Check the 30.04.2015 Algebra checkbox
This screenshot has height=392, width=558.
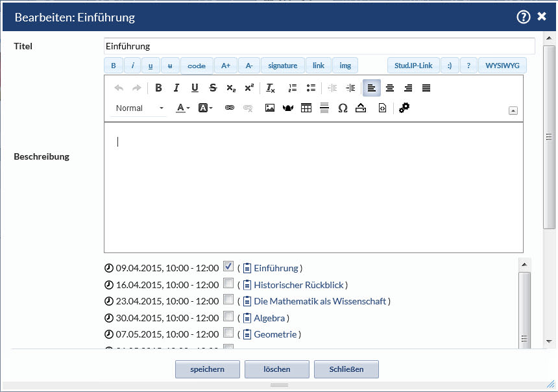(228, 317)
